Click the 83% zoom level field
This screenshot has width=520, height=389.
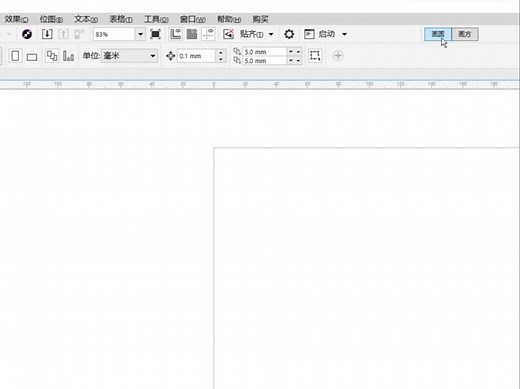pos(114,34)
